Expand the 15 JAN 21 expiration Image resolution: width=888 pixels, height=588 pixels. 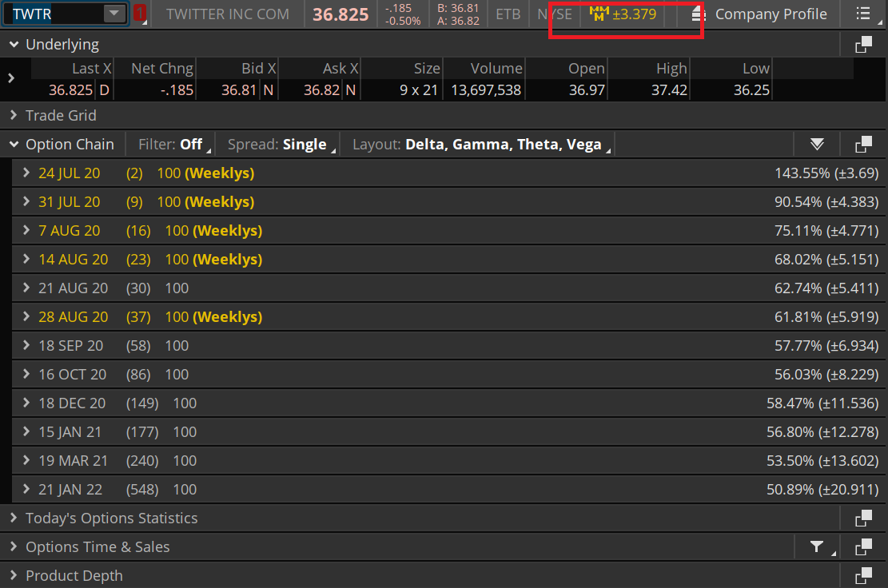[x=26, y=431]
